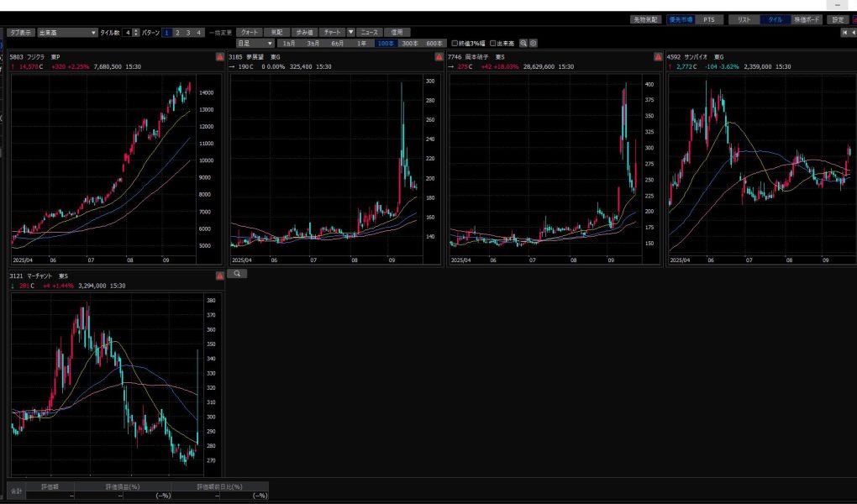Switch to リスト view tab

pos(744,19)
